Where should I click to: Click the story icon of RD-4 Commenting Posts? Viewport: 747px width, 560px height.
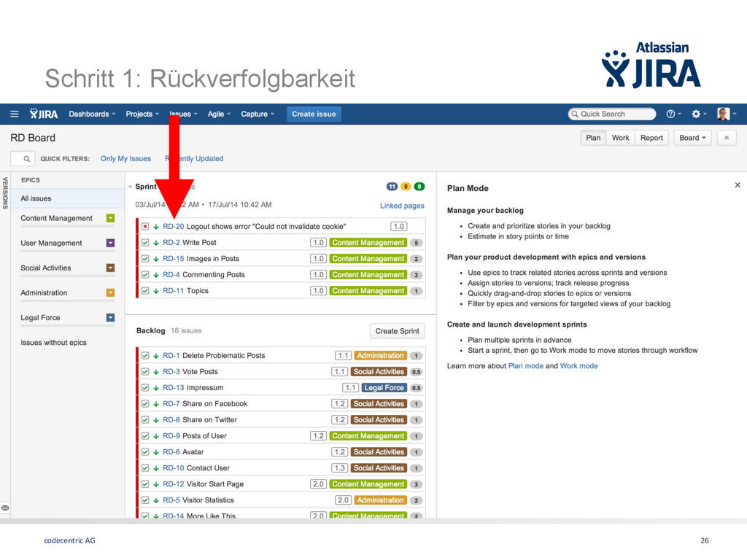coord(145,275)
